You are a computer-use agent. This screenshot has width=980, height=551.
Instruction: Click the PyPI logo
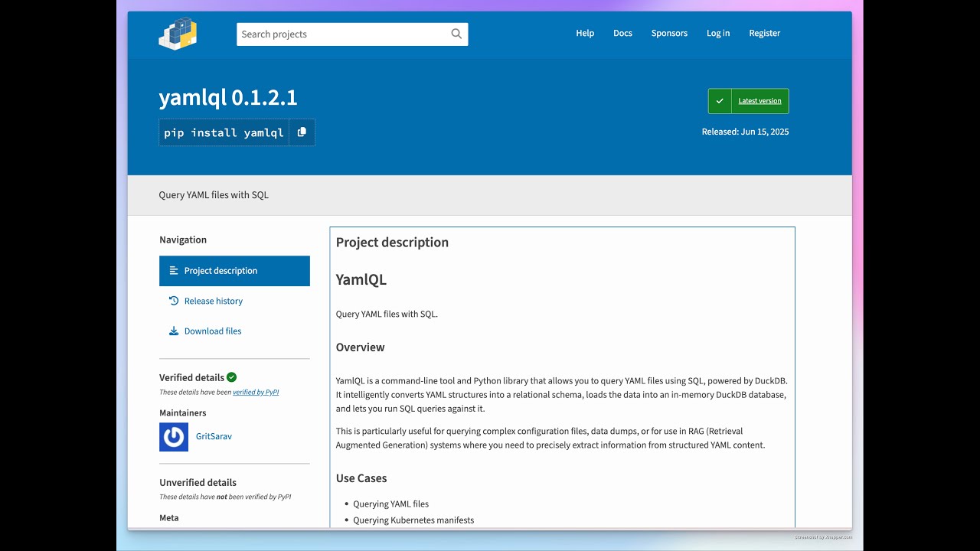coord(178,34)
